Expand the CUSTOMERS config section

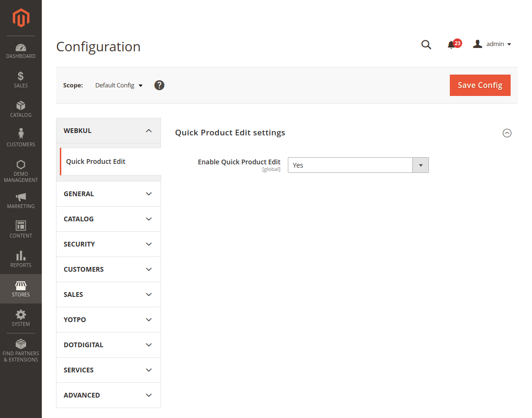coord(109,269)
